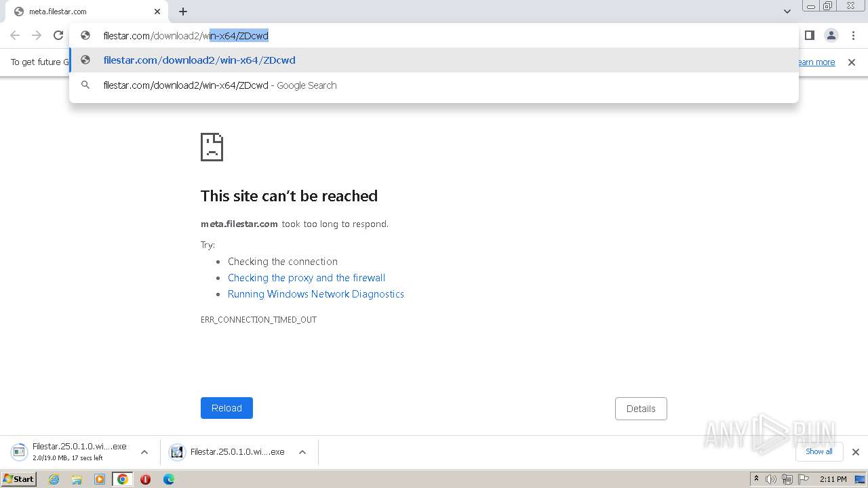Reload the page with the toolbar refresh icon
The height and width of the screenshot is (488, 868).
58,35
